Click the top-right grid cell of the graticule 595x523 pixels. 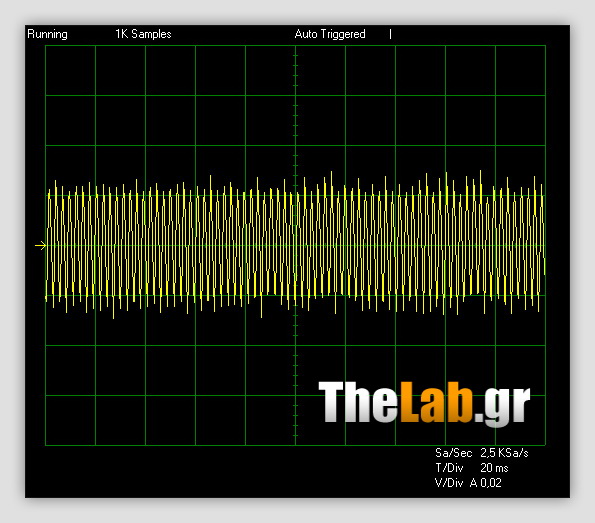[x=520, y=71]
